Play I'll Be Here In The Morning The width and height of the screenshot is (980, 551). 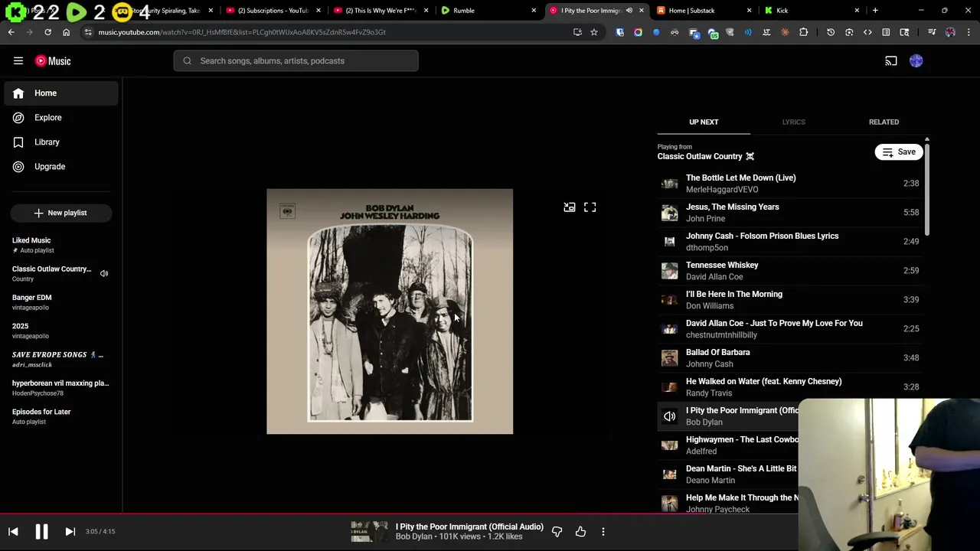click(789, 300)
